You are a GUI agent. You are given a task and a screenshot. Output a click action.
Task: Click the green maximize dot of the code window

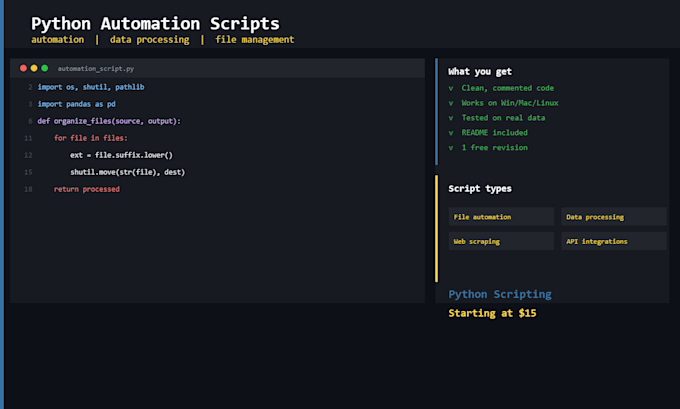[45, 68]
